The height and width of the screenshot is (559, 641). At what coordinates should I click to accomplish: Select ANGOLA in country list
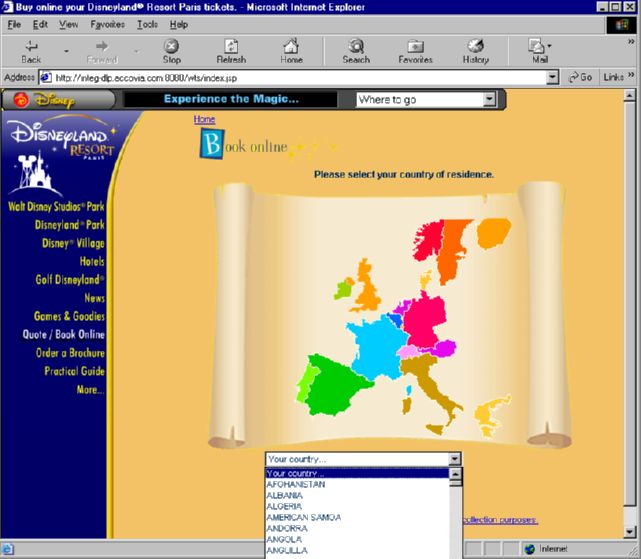(357, 540)
